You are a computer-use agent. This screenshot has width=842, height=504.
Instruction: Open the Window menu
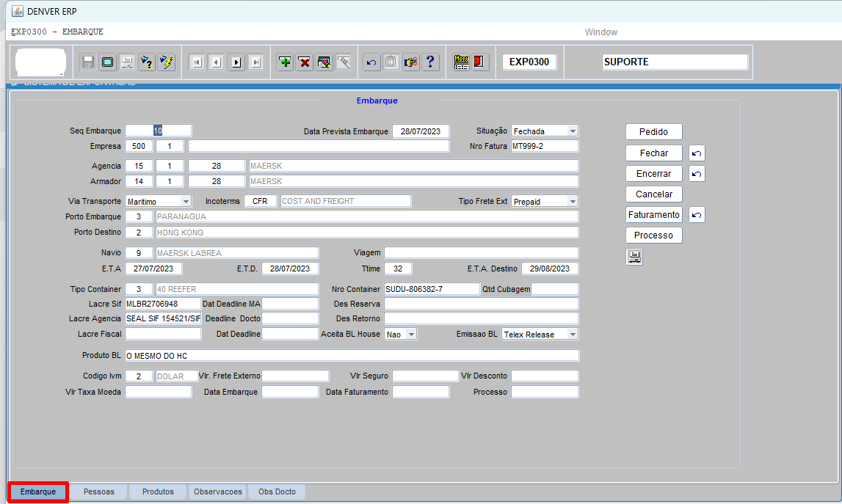click(x=601, y=32)
